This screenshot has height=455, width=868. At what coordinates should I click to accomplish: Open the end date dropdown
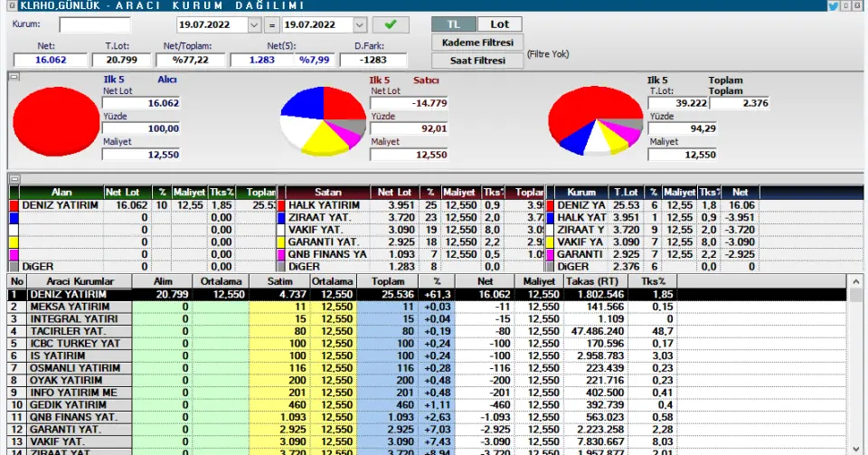pos(360,24)
